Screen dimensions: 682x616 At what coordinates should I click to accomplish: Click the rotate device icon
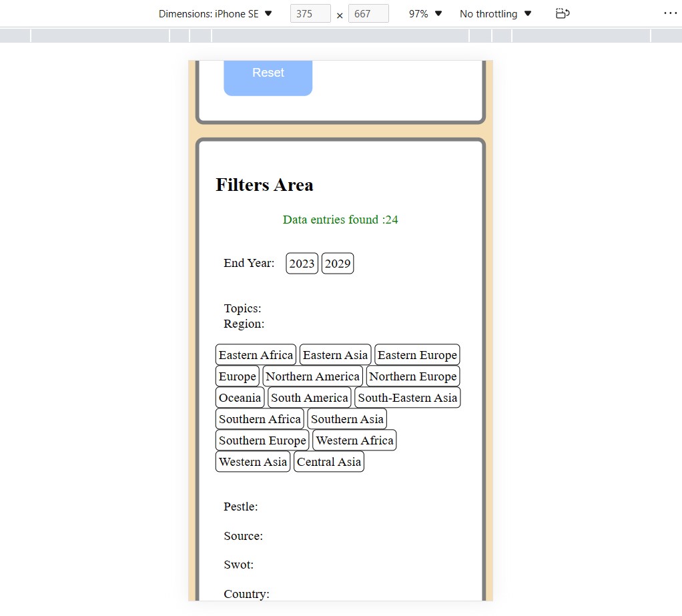(x=563, y=13)
